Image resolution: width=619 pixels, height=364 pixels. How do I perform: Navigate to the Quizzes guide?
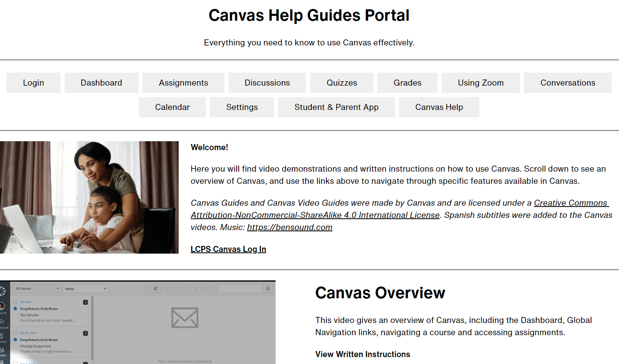pyautogui.click(x=342, y=83)
